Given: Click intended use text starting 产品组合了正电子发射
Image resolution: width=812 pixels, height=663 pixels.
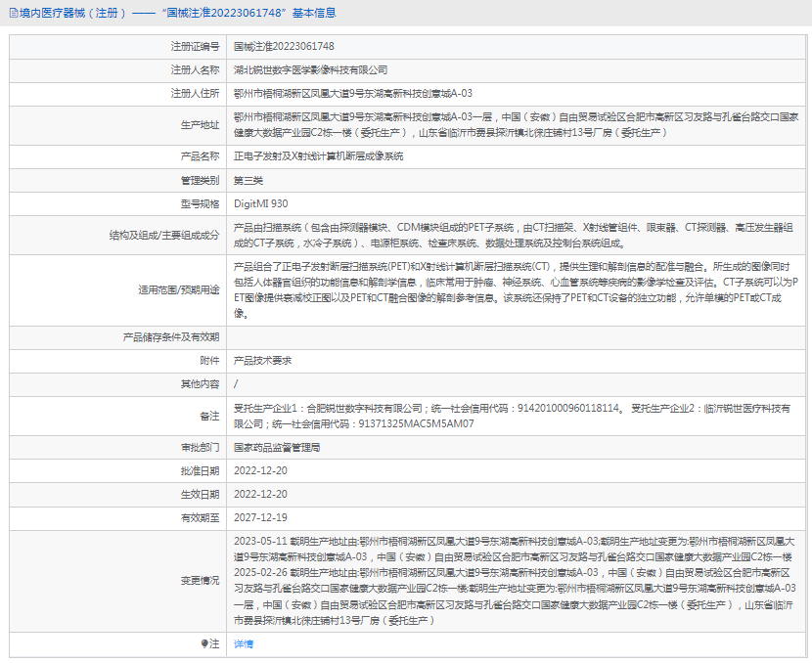Looking at the screenshot, I should point(516,289).
